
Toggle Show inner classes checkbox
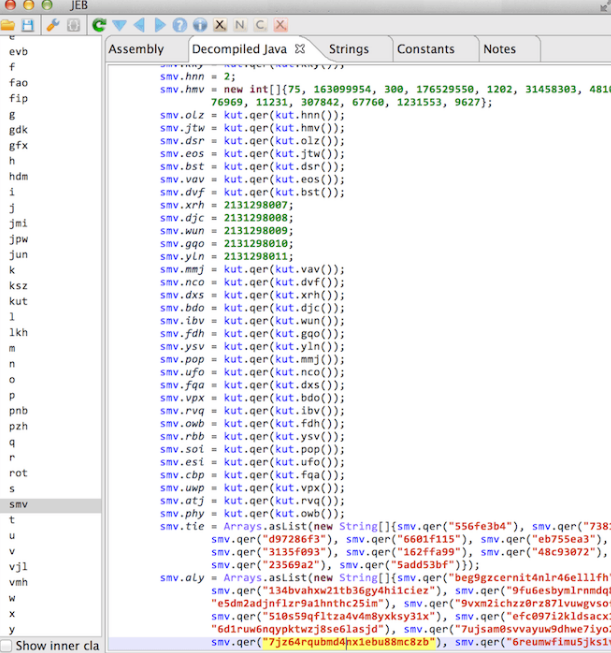click(6, 646)
